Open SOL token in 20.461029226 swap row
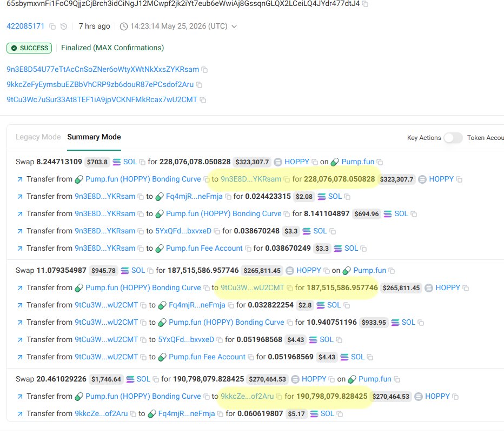The width and height of the screenshot is (504, 435). [x=143, y=379]
